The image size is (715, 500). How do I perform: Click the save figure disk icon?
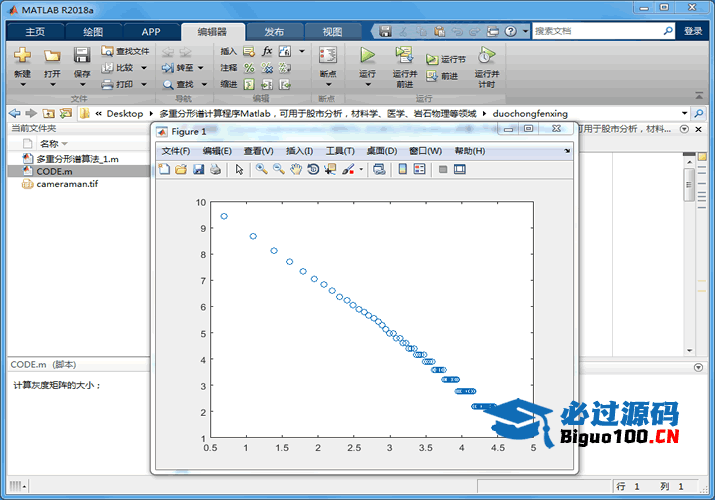(x=198, y=170)
